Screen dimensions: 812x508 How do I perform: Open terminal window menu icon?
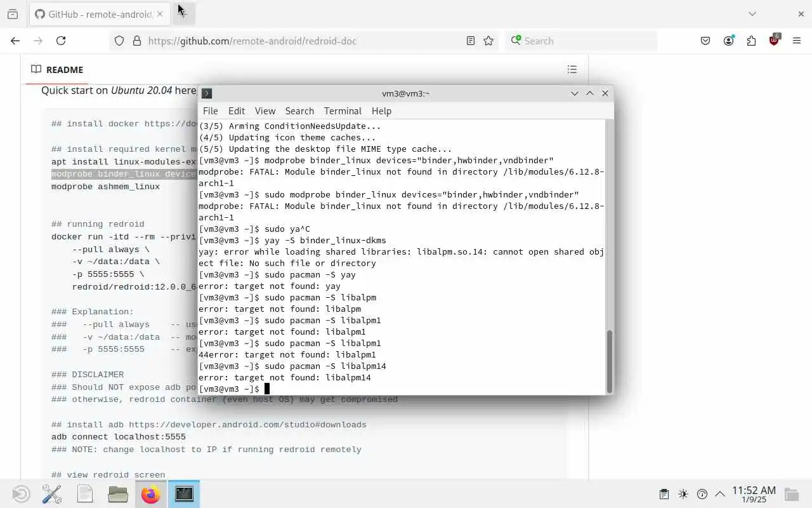[207, 93]
